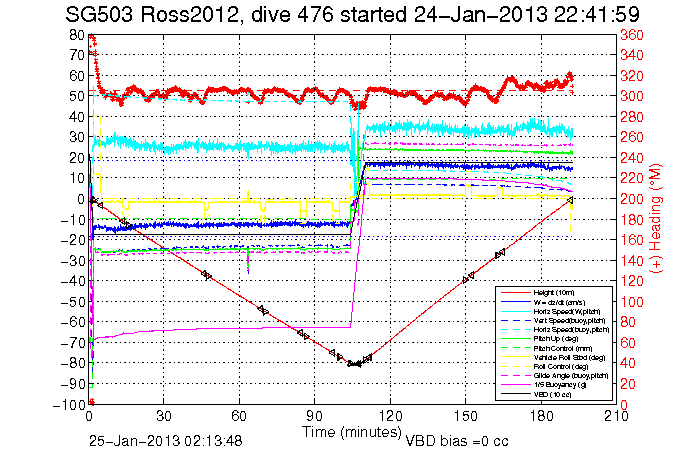Image resolution: width=681 pixels, height=454 pixels.
Task: Click the red heading tick label '200'
Action: click(632, 199)
